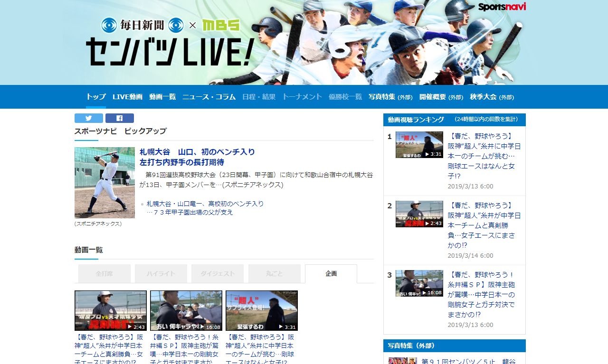Open 優勝校一覧 navigation item
Image resolution: width=608 pixels, height=364 pixels.
345,97
